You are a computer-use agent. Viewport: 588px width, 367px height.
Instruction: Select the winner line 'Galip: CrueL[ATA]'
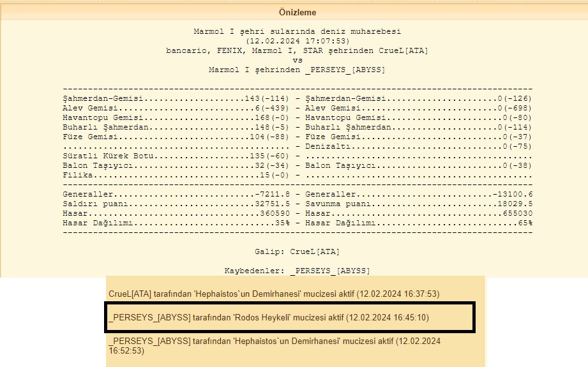(x=298, y=251)
